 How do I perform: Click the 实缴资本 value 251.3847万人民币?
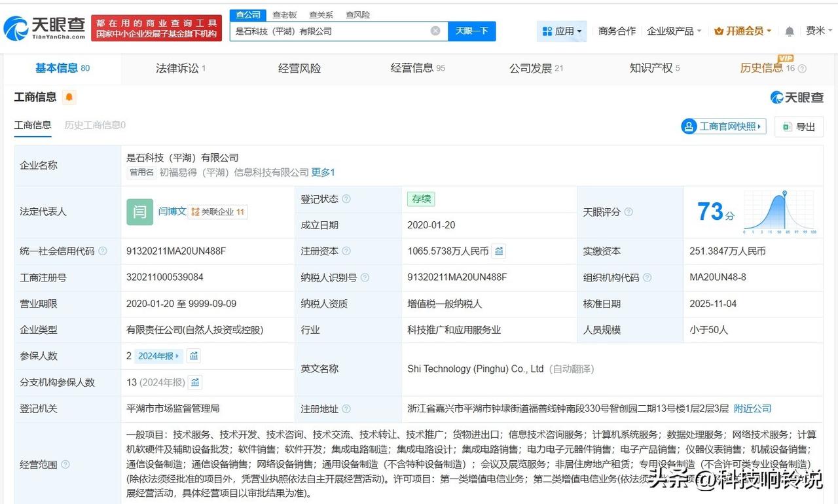728,251
